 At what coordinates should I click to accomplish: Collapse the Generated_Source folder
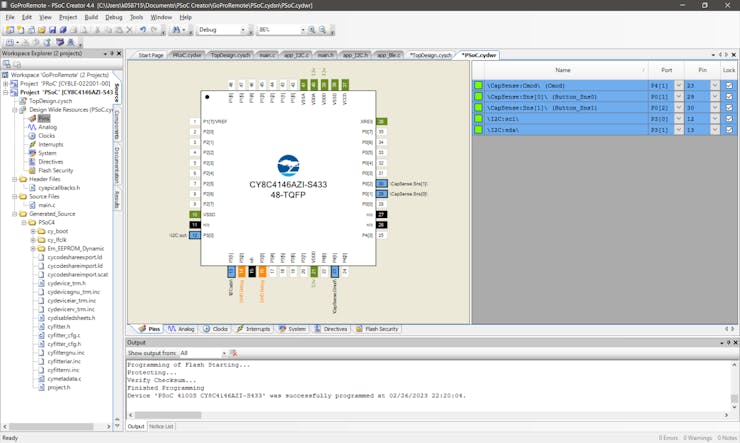pyautogui.click(x=15, y=213)
